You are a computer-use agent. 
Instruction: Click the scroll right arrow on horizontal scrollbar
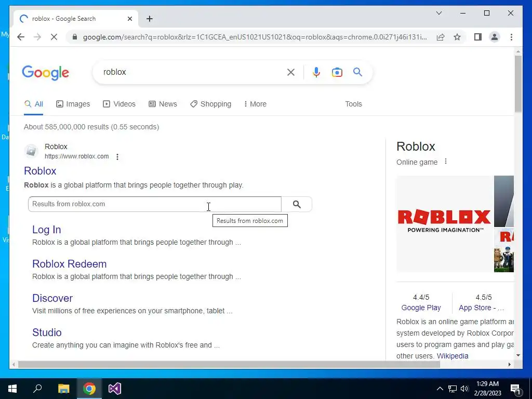click(x=510, y=364)
